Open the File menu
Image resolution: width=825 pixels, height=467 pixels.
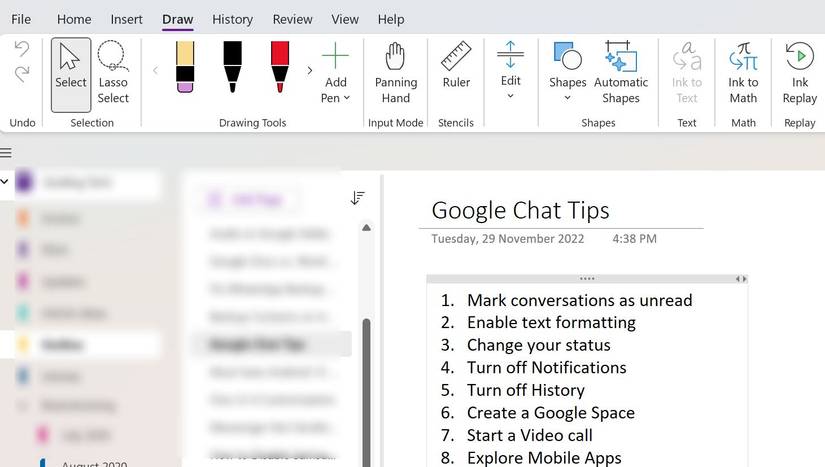point(21,19)
